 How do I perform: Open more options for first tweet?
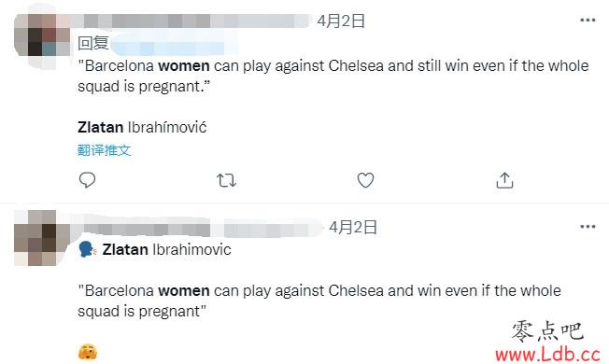[588, 21]
